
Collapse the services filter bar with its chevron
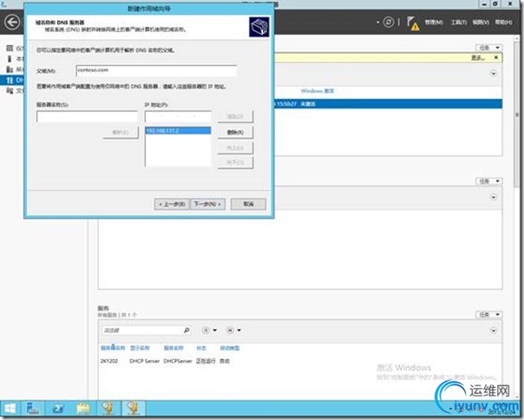494,331
